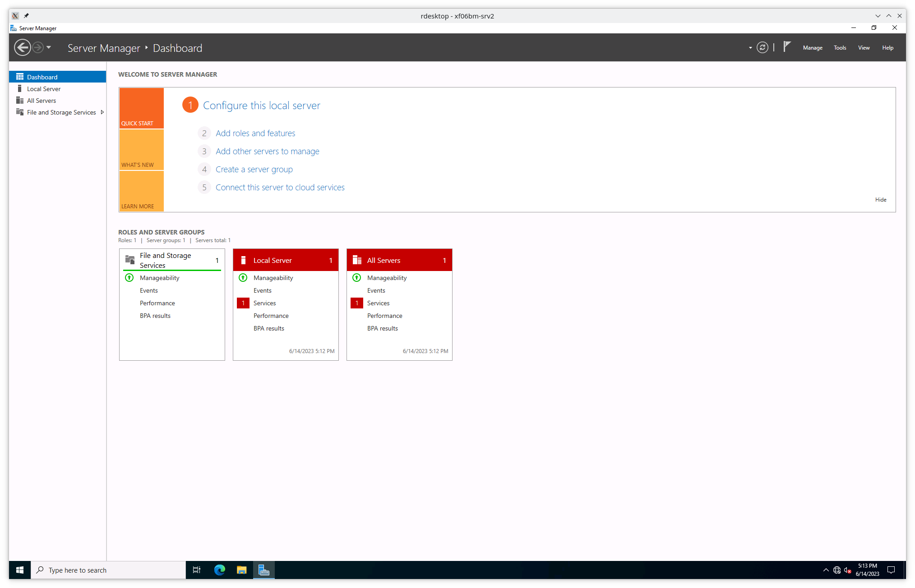915x588 pixels.
Task: Select Dashboard in the sidebar
Action: tap(58, 77)
